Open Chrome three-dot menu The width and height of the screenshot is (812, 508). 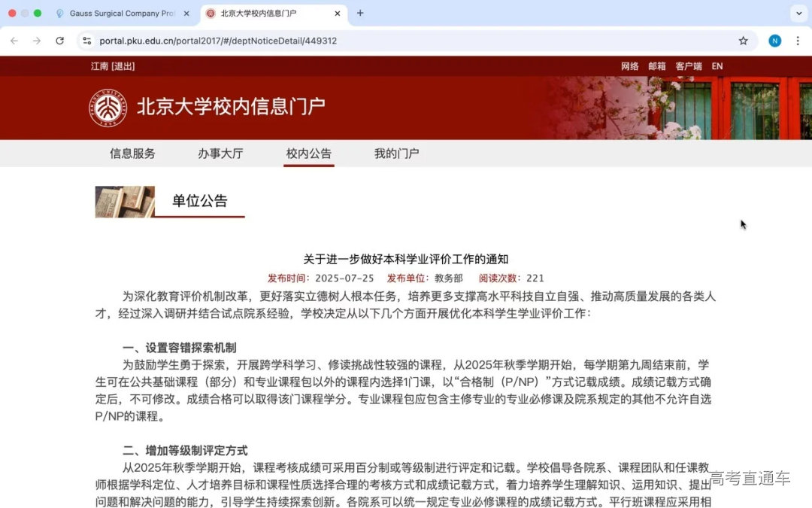(x=797, y=41)
